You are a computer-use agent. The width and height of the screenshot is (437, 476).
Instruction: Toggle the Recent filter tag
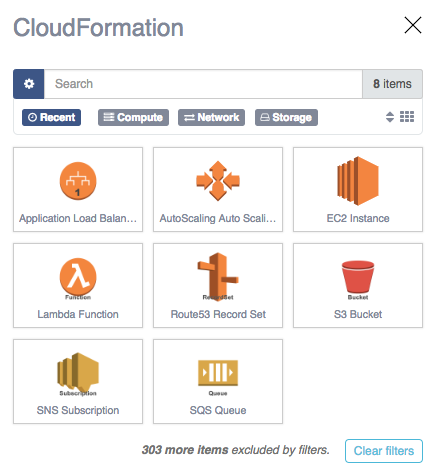tap(51, 117)
